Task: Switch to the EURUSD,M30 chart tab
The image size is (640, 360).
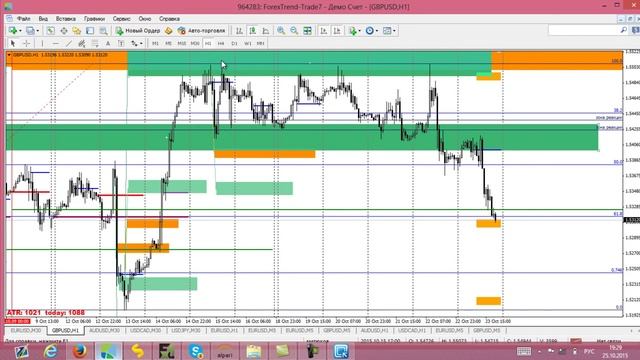Action: click(x=26, y=330)
